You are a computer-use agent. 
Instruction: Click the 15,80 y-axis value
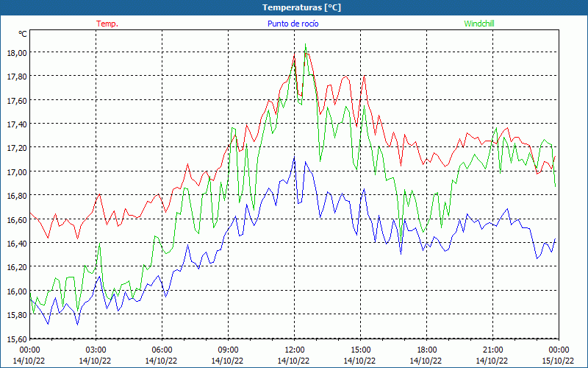pyautogui.click(x=17, y=315)
